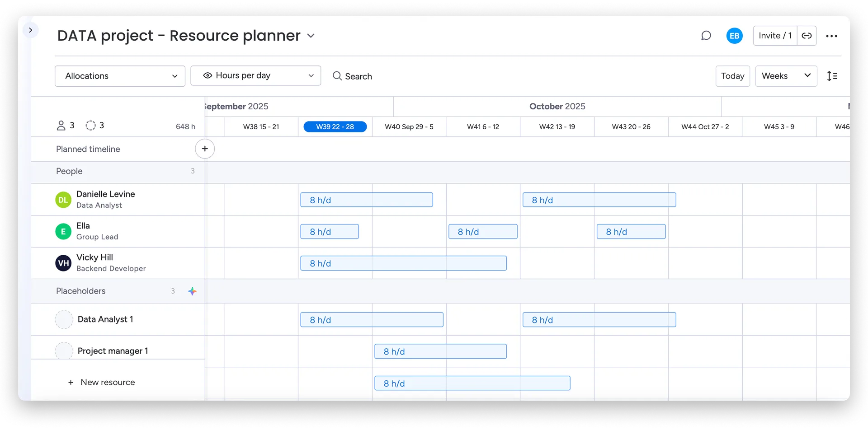
Task: Copy the share link icon
Action: click(x=807, y=36)
